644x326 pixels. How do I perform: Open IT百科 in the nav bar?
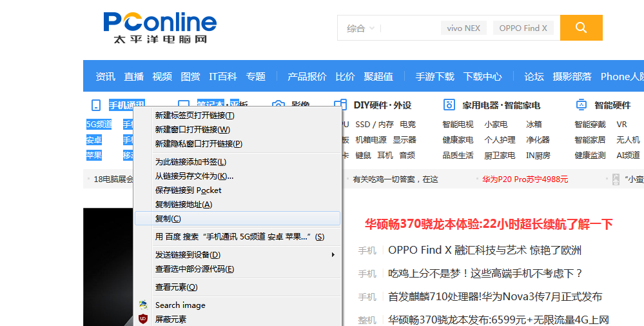(x=223, y=76)
